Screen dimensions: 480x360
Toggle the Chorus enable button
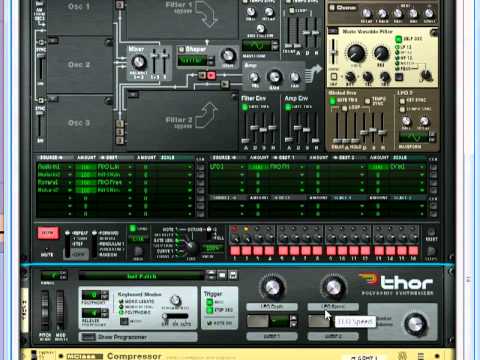332,8
